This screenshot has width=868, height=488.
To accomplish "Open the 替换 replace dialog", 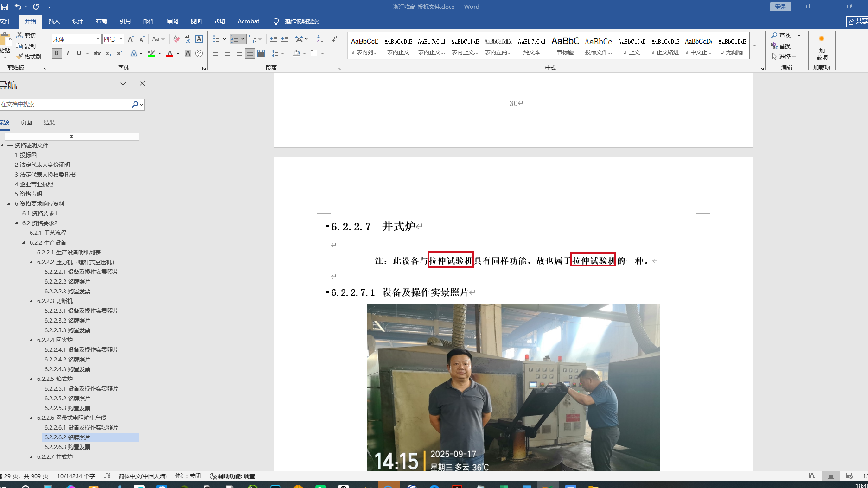I will pos(781,46).
